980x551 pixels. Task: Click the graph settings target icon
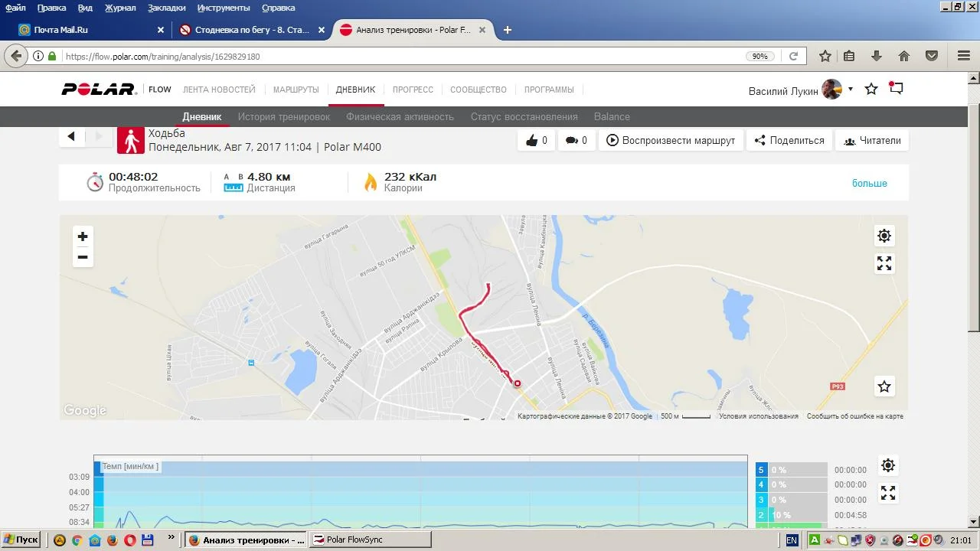click(887, 465)
